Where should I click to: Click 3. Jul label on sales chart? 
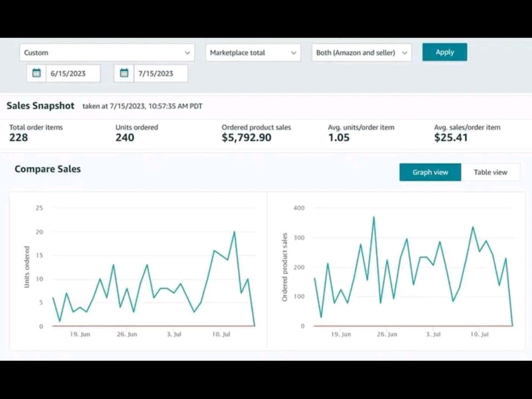point(433,334)
